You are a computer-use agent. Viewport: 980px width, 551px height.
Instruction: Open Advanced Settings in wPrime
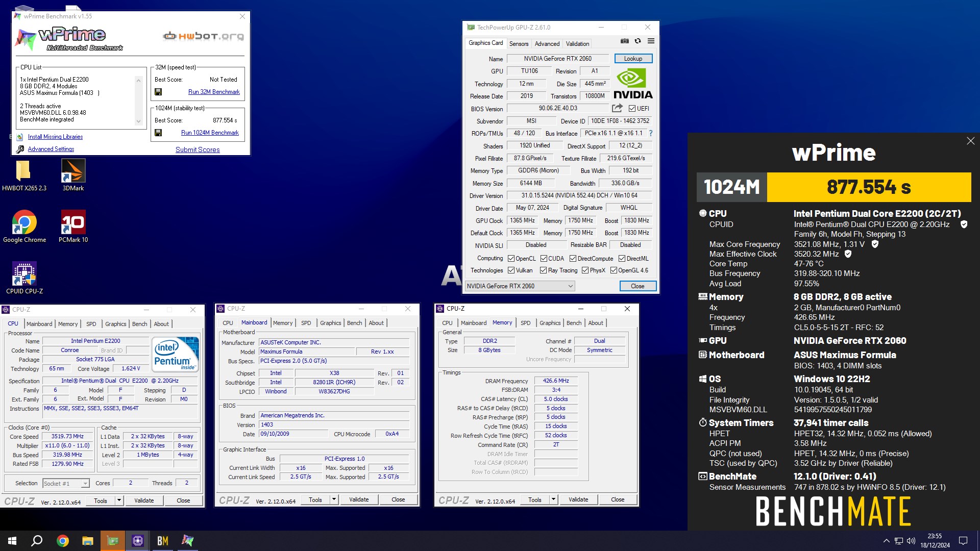point(51,149)
